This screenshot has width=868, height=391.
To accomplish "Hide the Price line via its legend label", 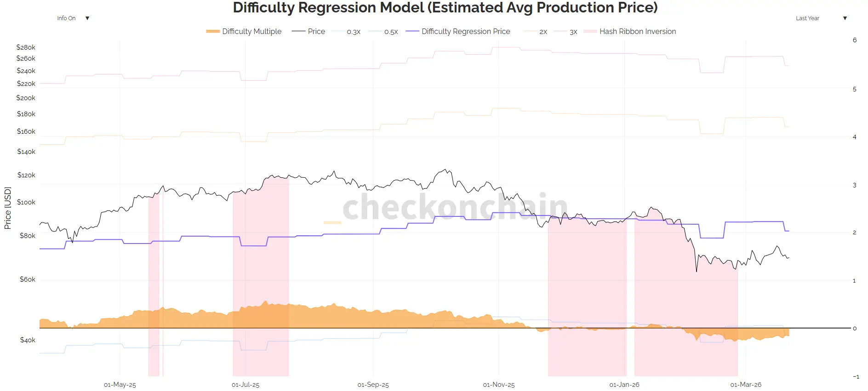I will tap(316, 31).
